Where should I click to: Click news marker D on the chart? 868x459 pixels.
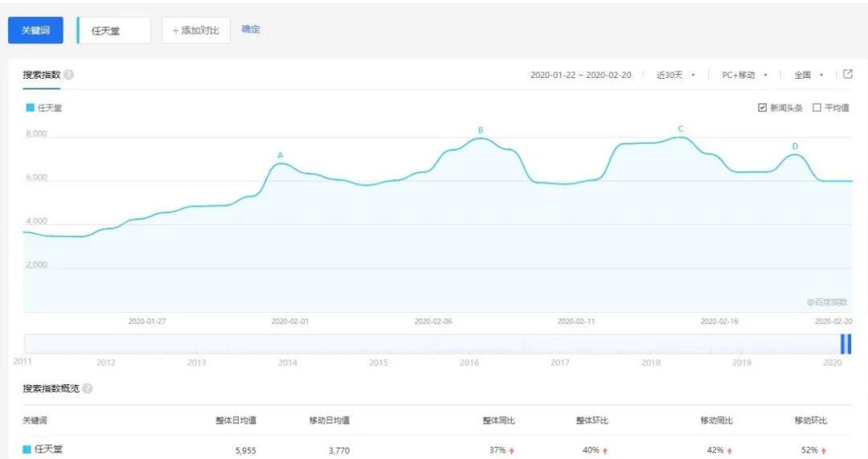coord(795,146)
